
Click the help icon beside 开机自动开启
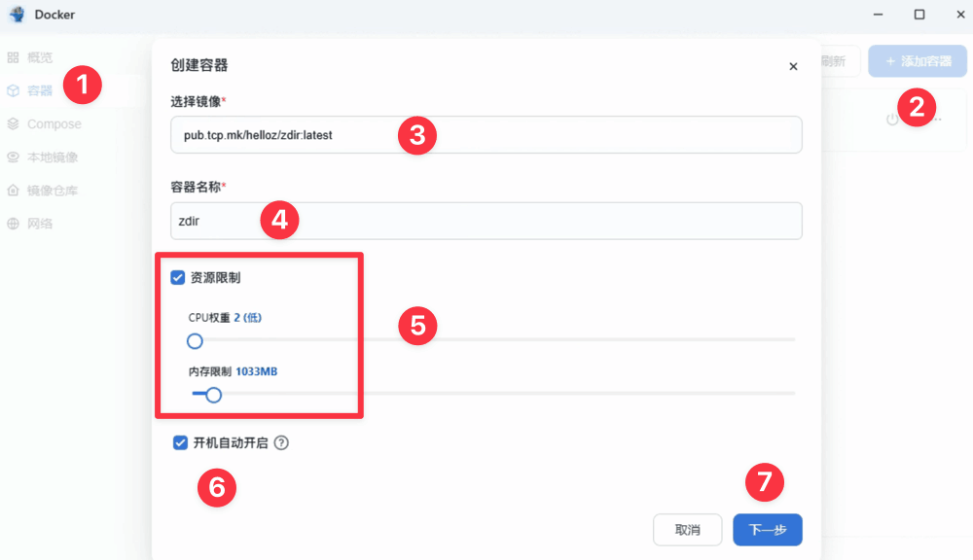[x=281, y=443]
